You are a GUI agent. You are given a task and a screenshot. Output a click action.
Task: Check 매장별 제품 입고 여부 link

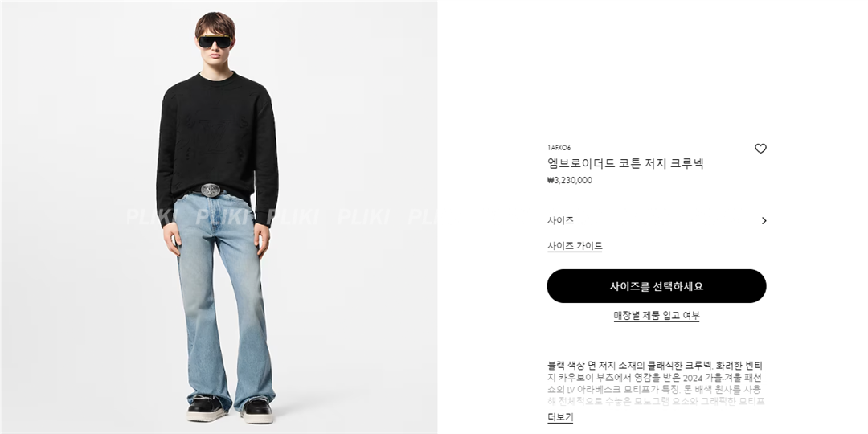click(657, 316)
